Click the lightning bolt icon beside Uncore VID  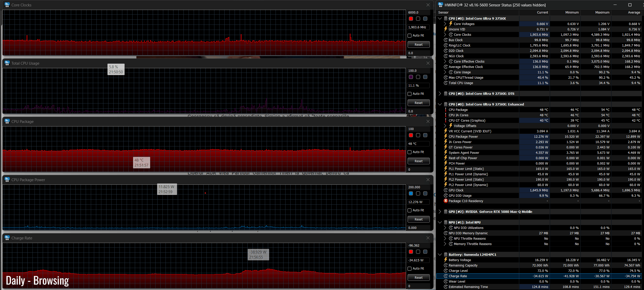click(446, 29)
